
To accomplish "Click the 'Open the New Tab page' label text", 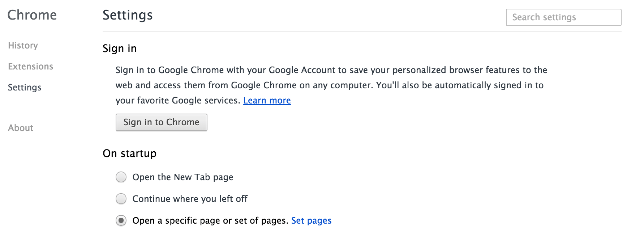I will click(183, 177).
